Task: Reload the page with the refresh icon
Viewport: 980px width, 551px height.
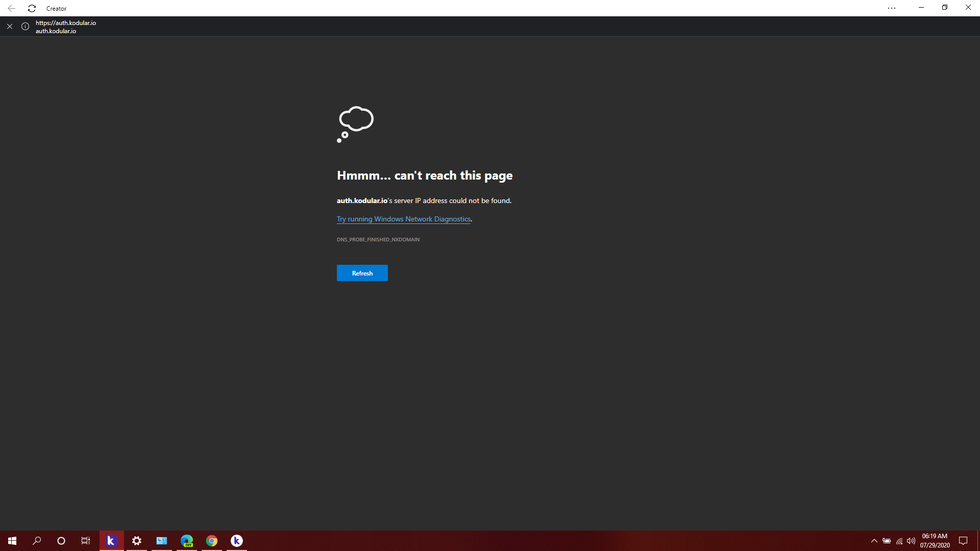Action: coord(32,8)
